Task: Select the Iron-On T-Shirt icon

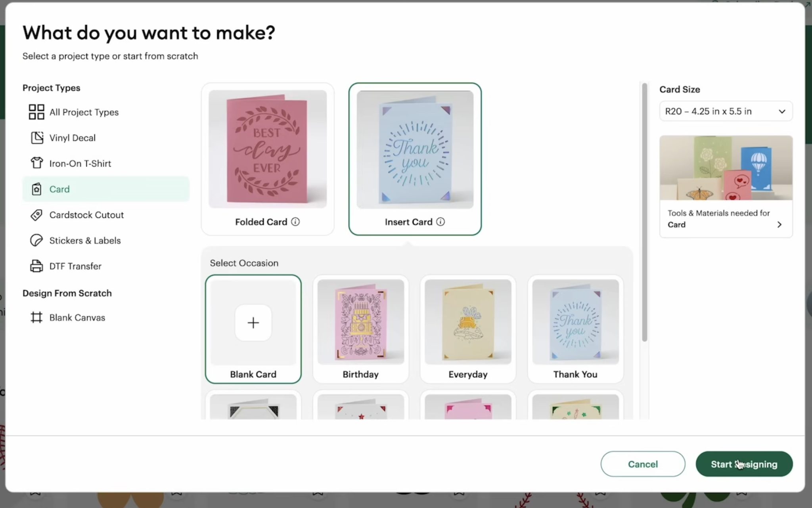Action: click(37, 163)
